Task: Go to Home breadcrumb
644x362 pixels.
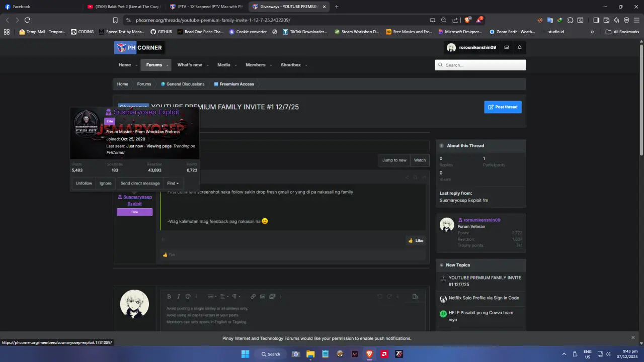Action: (123, 84)
